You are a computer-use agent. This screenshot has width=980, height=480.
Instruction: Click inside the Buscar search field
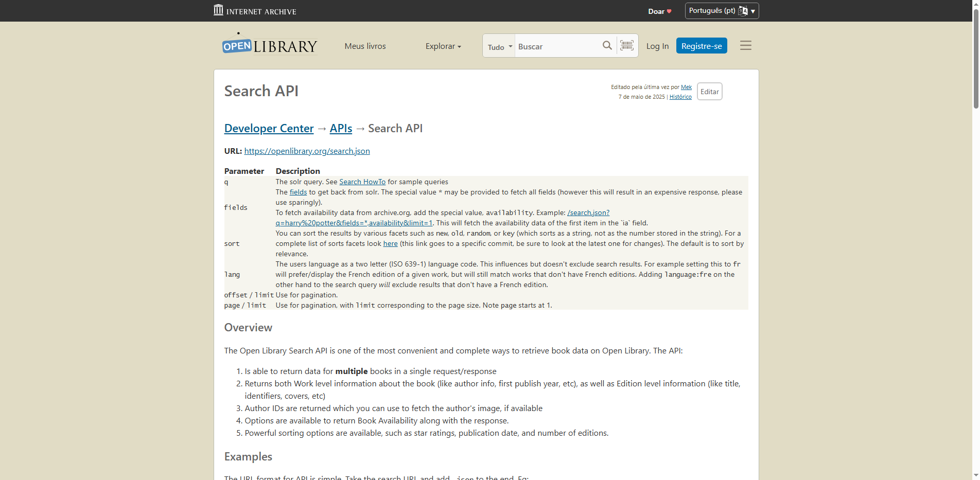point(556,46)
